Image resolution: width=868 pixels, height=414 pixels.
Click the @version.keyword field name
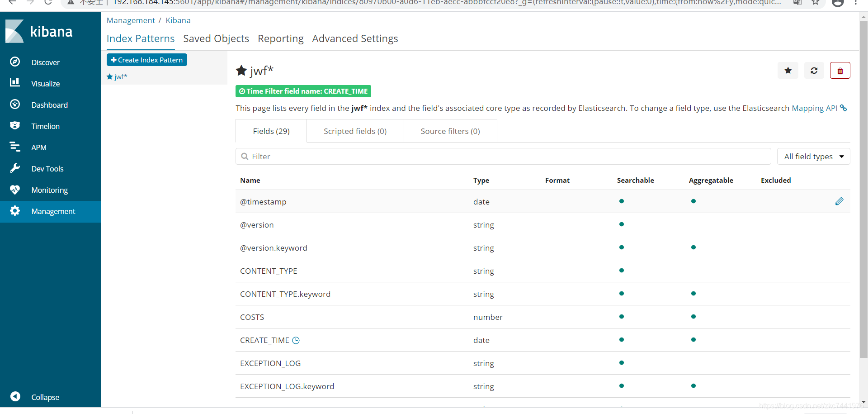pos(274,248)
